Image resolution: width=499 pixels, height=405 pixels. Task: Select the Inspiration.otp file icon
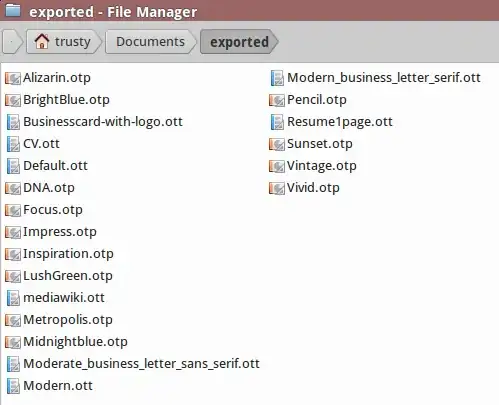pyautogui.click(x=13, y=254)
